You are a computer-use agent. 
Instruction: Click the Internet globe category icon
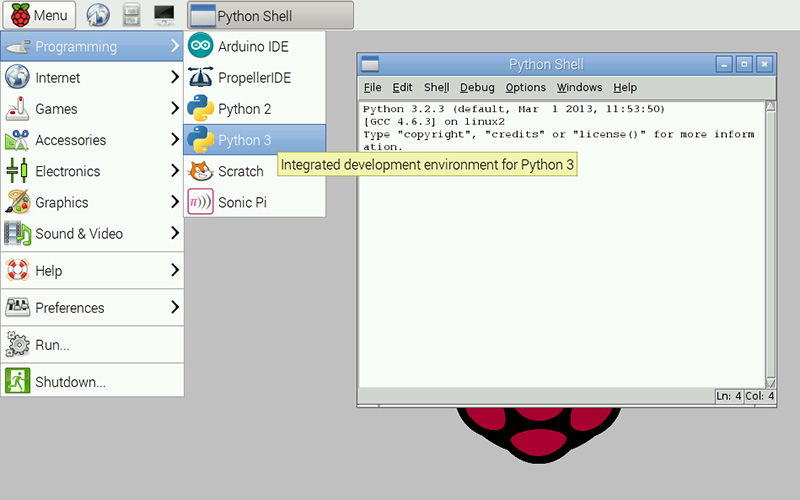[x=17, y=77]
